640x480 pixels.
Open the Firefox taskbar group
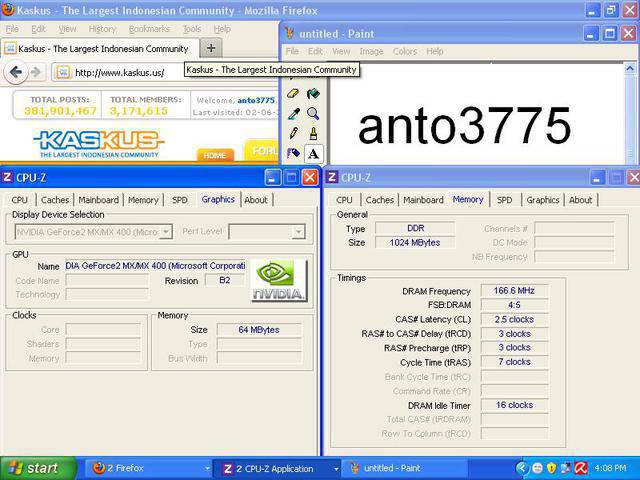148,468
